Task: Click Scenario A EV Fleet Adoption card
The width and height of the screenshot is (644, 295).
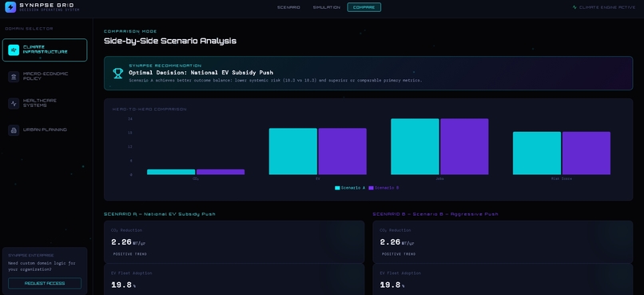Action: coord(234,279)
